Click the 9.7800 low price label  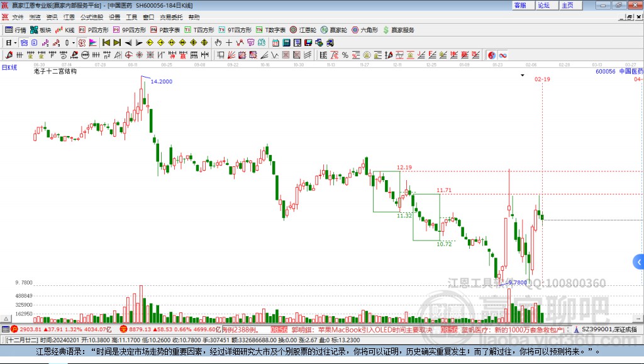[x=518, y=282]
